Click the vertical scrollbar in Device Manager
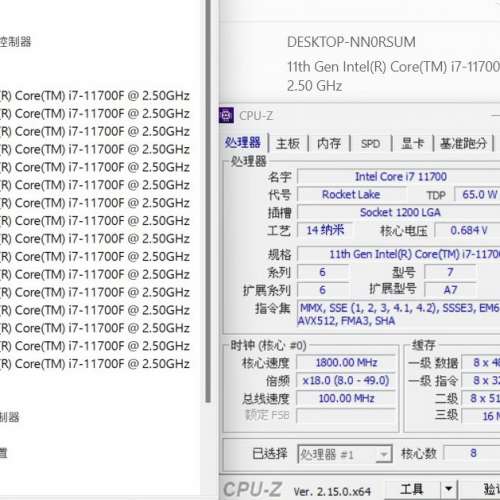 208,202
